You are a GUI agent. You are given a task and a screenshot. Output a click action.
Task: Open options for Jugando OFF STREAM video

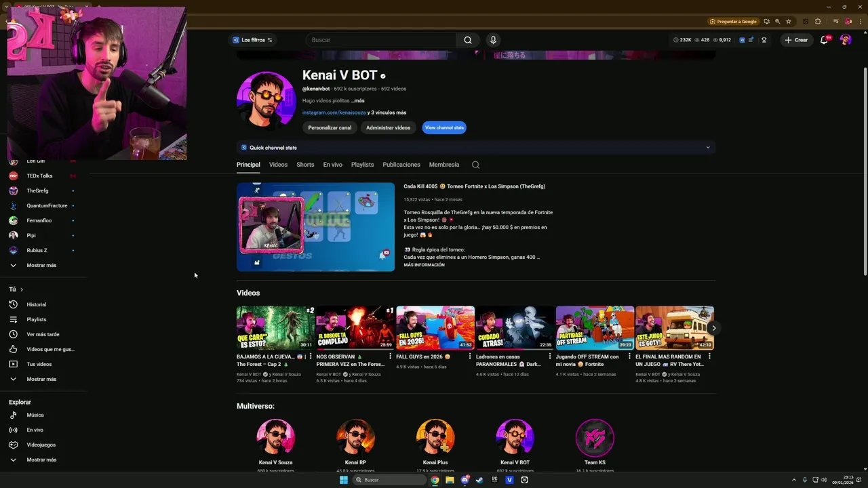(x=629, y=357)
